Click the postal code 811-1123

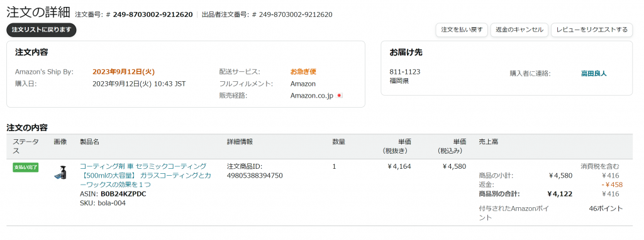(404, 72)
